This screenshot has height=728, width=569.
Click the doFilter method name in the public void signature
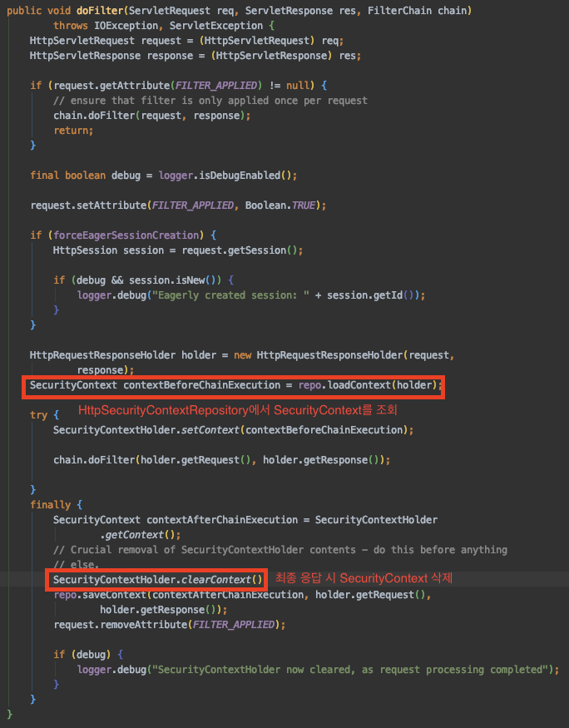tap(99, 11)
